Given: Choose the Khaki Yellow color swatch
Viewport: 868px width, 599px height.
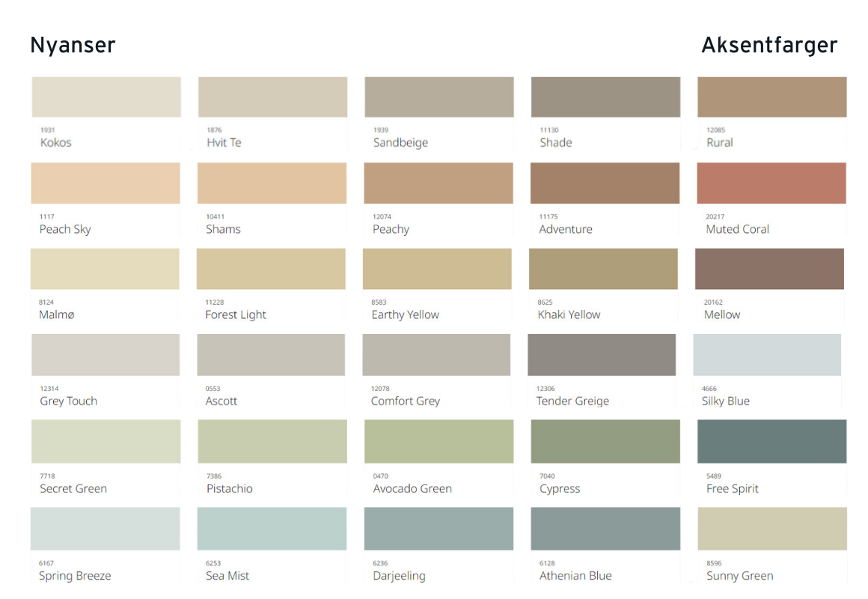Looking at the screenshot, I should click(x=603, y=269).
